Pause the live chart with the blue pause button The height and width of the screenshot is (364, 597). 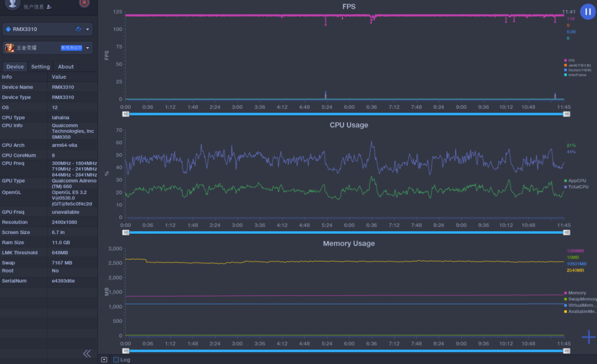(x=588, y=12)
